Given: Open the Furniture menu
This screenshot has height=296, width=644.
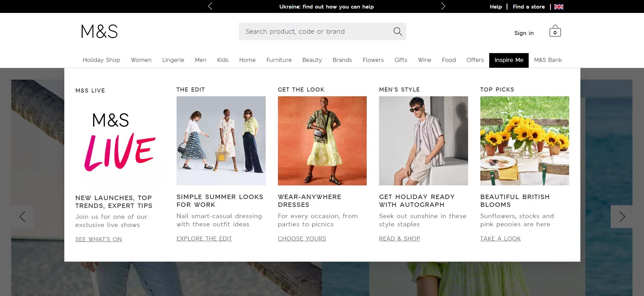Looking at the screenshot, I should pos(279,60).
